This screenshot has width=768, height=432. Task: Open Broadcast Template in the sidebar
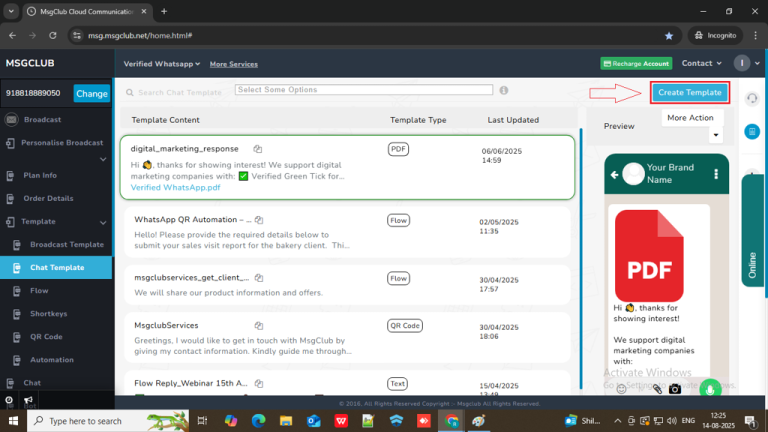pyautogui.click(x=66, y=244)
